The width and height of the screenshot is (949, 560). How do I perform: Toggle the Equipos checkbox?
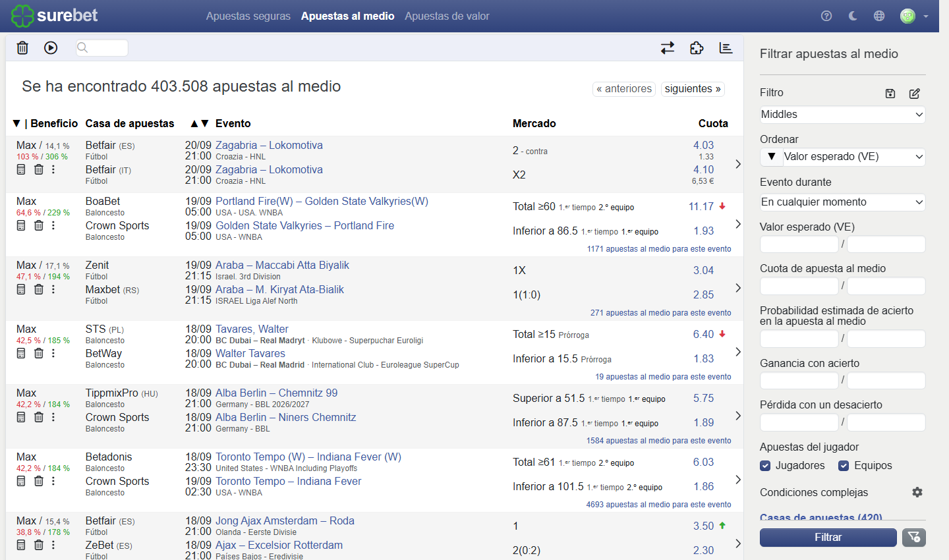844,466
